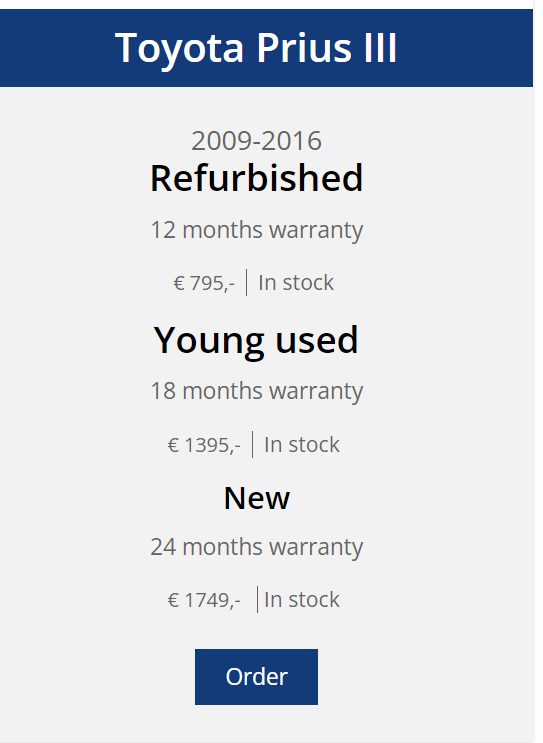
Task: Select the € 795,- price
Action: 204,283
